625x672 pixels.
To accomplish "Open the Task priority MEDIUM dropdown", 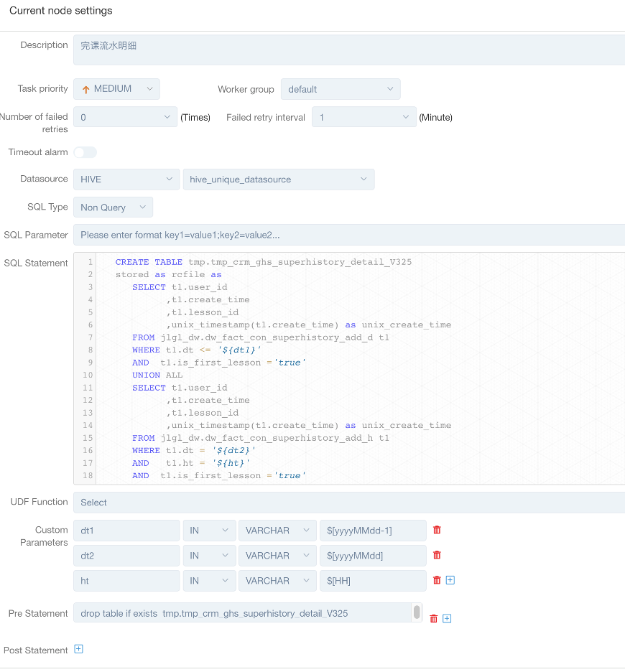I will (x=116, y=89).
